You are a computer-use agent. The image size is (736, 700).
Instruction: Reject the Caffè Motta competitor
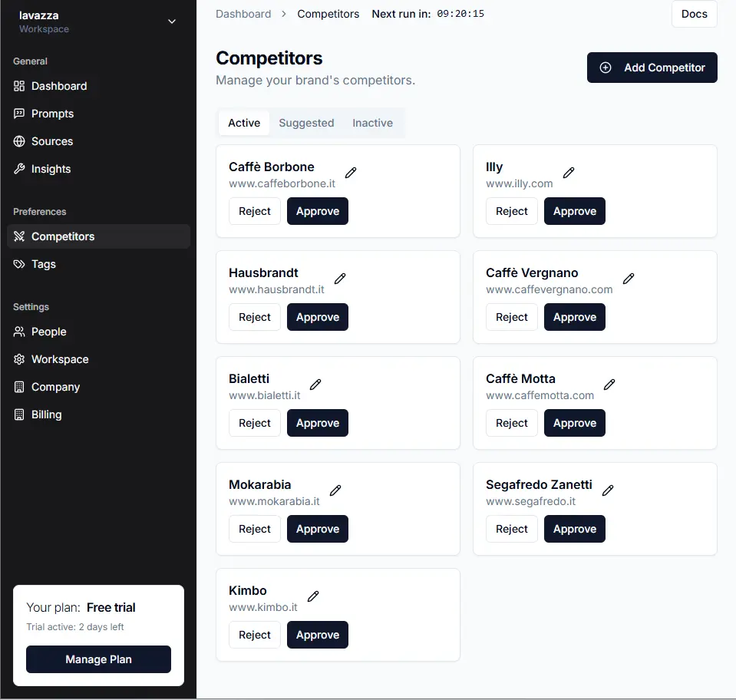coord(512,423)
